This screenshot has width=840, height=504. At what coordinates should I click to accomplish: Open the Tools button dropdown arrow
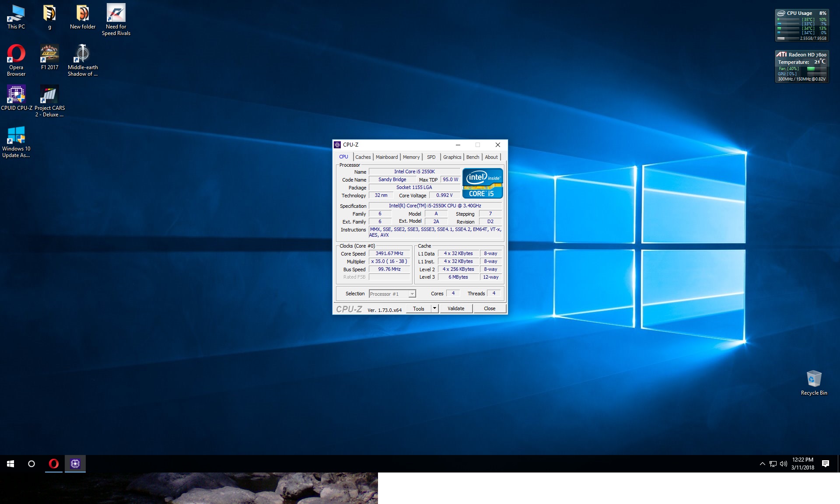click(x=434, y=308)
